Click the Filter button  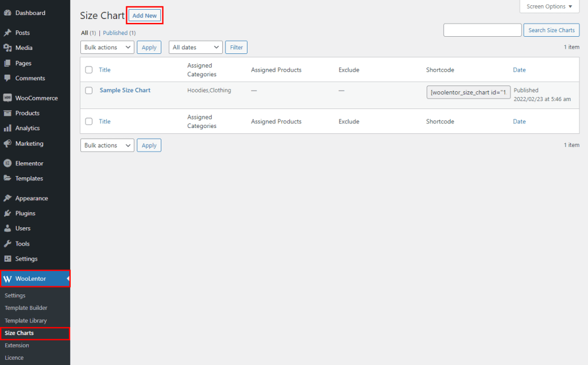(236, 47)
